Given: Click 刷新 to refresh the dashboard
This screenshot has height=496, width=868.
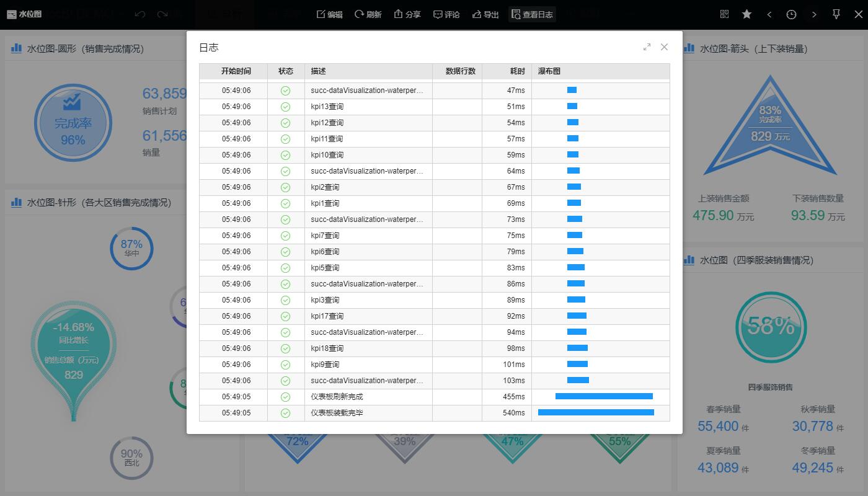Looking at the screenshot, I should [x=368, y=14].
